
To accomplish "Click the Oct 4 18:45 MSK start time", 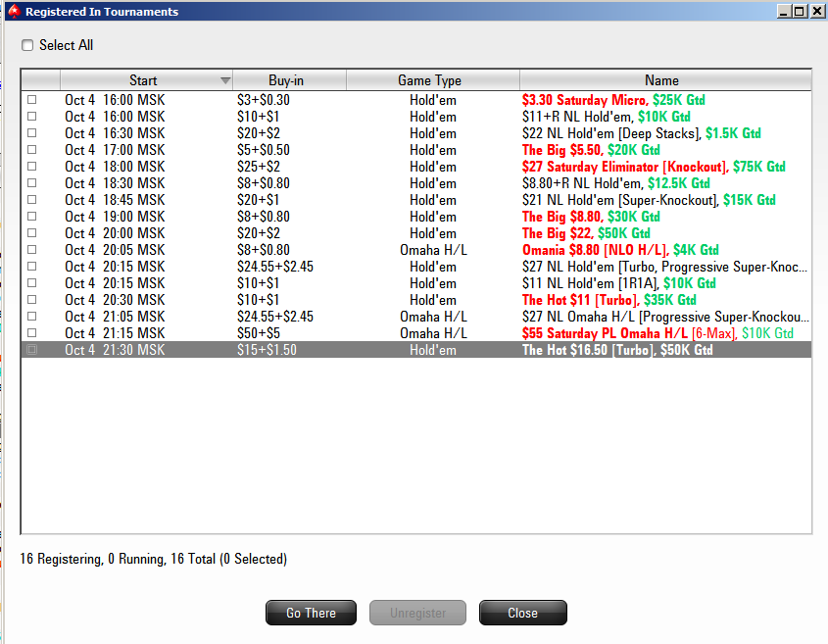I will coord(115,200).
